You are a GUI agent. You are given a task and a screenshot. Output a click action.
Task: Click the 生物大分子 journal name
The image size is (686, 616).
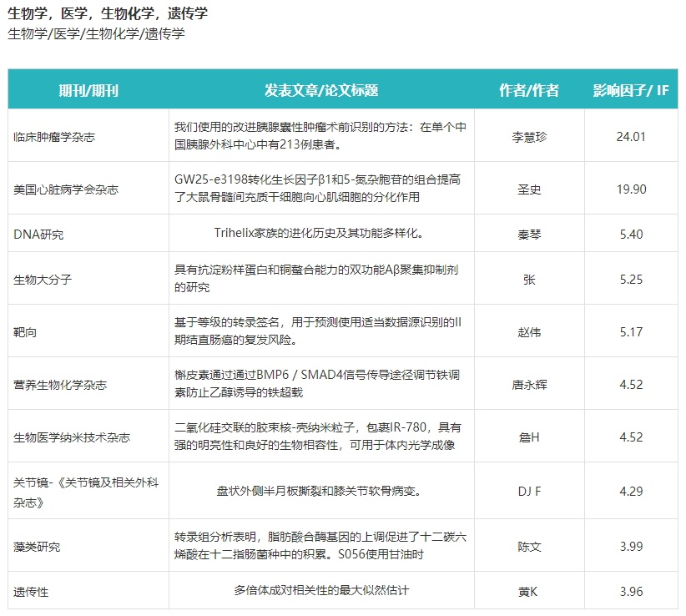click(43, 280)
